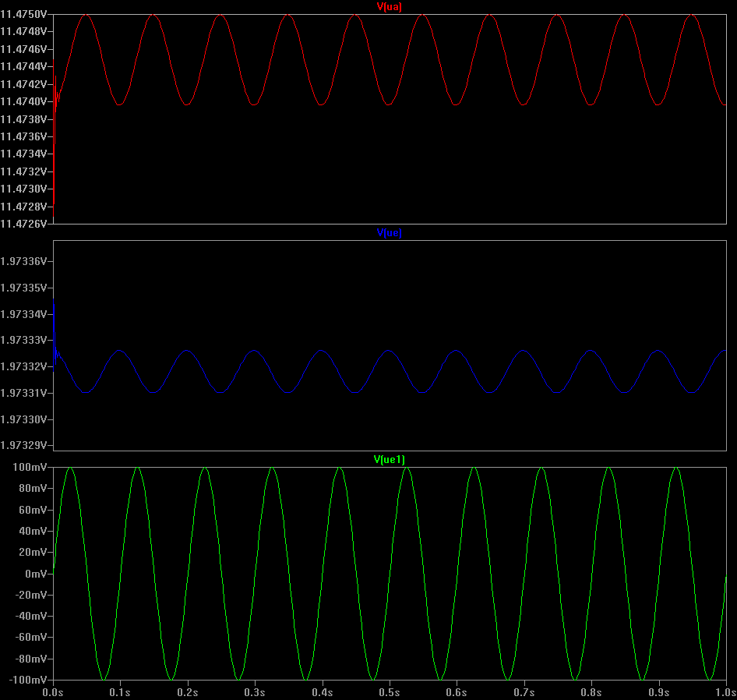Image resolution: width=737 pixels, height=700 pixels.
Task: Click the -40mV axis label
Action: click(x=30, y=617)
